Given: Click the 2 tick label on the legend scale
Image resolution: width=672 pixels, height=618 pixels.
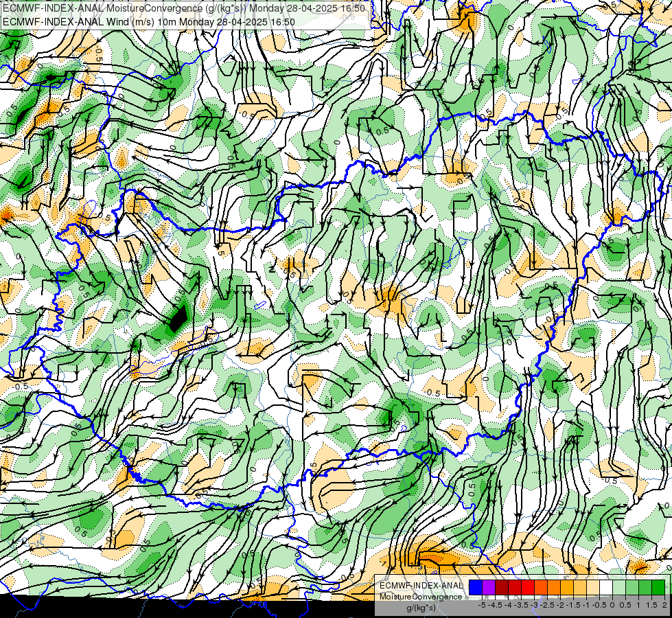Looking at the screenshot, I should pos(664,605).
